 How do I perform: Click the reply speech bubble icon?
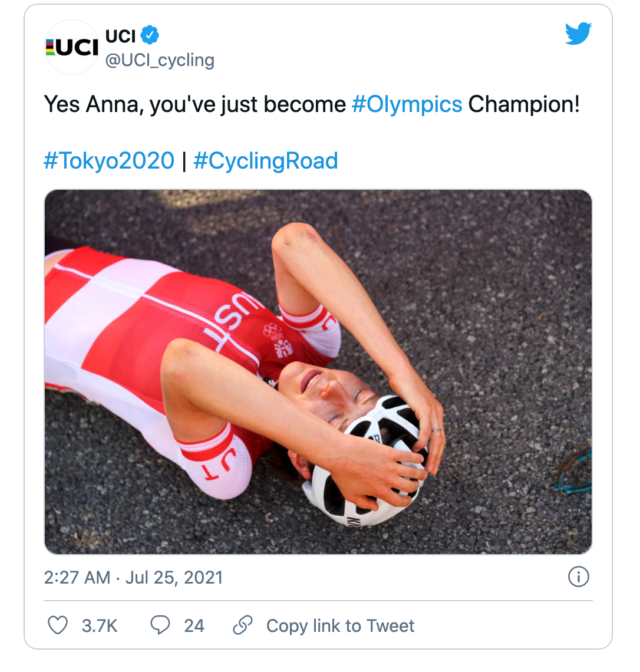click(x=160, y=625)
